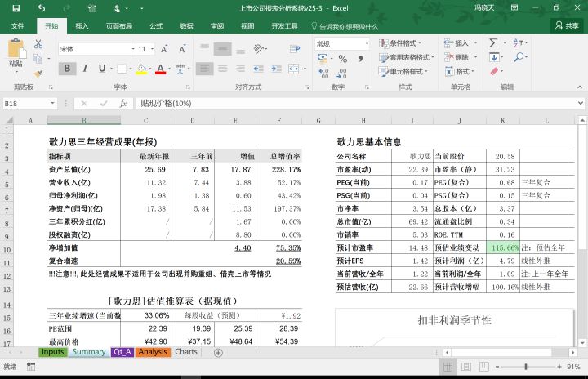Switch to the Data ribbon tab
Screen dimensions: 588x379
[x=186, y=26]
